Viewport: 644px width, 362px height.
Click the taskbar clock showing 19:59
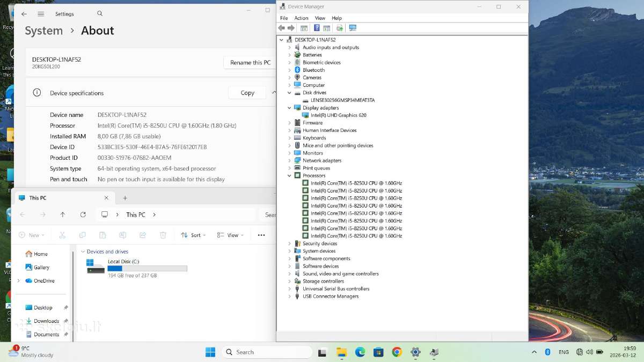tap(623, 352)
